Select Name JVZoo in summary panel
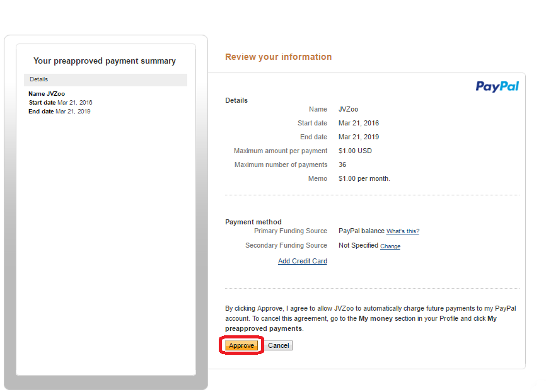The width and height of the screenshot is (546, 392). pyautogui.click(x=47, y=94)
